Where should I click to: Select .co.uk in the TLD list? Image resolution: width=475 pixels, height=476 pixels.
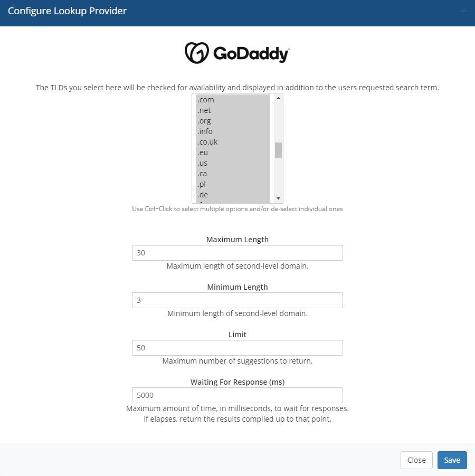[232, 142]
